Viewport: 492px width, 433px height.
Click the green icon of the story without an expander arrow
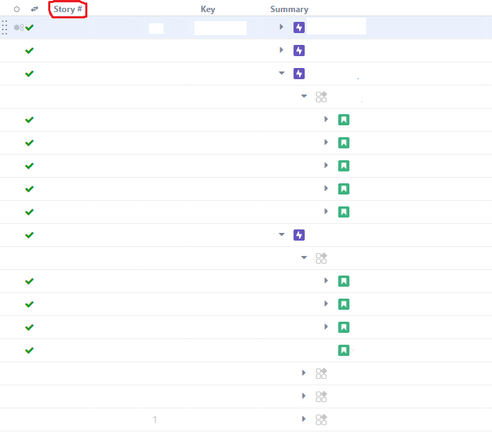[x=344, y=350]
